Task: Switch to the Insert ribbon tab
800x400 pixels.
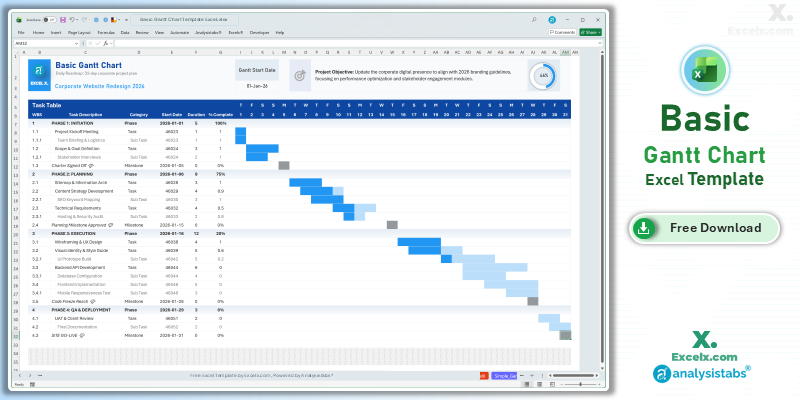Action: coord(56,32)
